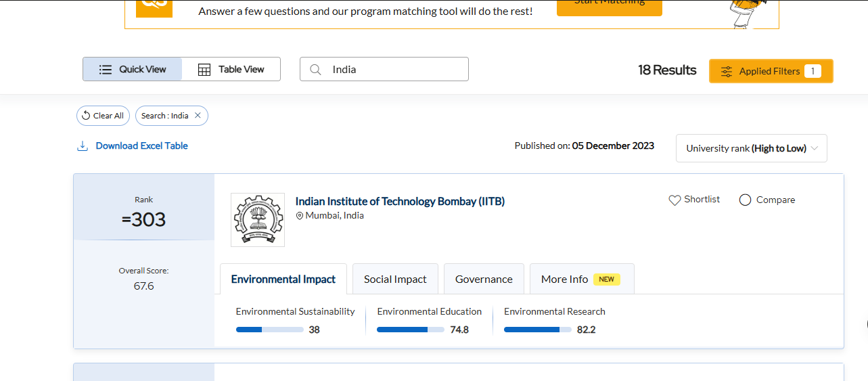Viewport: 868px width, 381px height.
Task: Click the Overall Score 67.6 value
Action: [x=143, y=286]
